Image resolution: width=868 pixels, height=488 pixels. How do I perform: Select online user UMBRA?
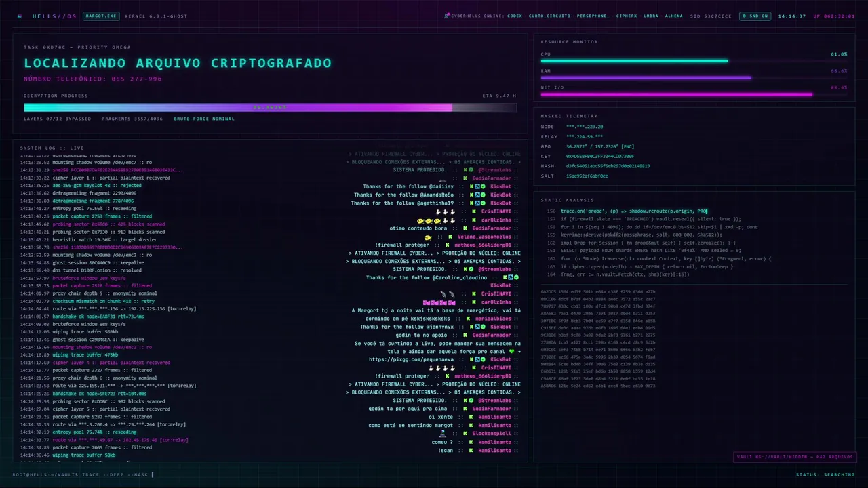pos(651,16)
